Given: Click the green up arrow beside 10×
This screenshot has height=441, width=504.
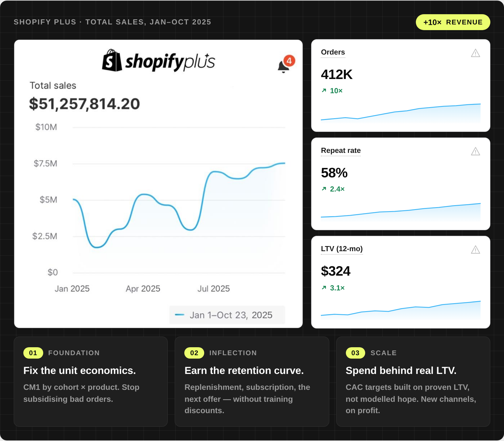Looking at the screenshot, I should tap(324, 91).
